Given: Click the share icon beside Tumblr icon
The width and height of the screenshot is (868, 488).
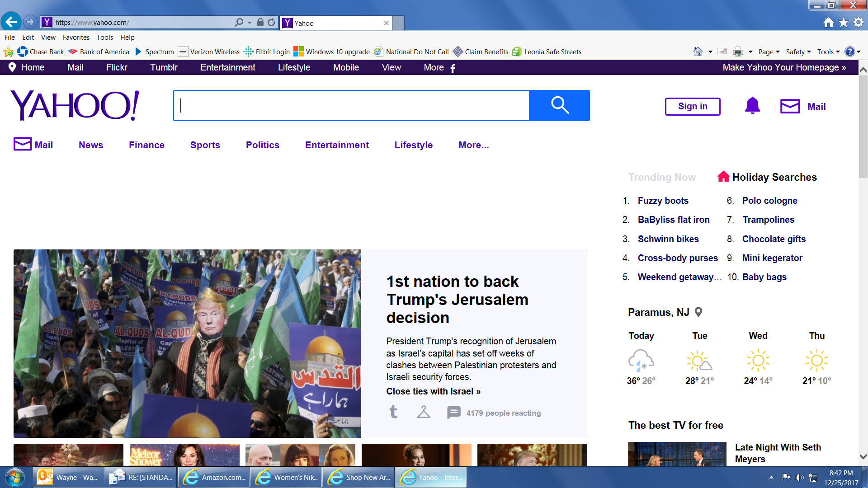Looking at the screenshot, I should (x=424, y=412).
